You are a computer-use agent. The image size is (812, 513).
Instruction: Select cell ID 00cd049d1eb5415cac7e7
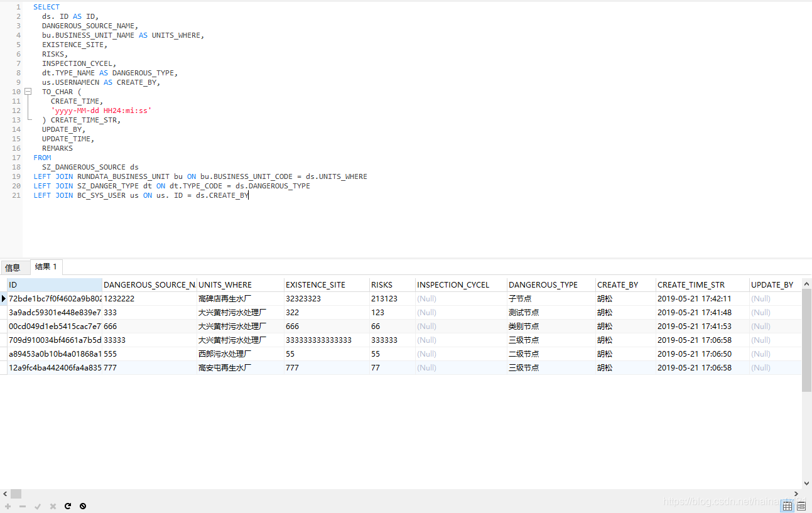coord(55,326)
